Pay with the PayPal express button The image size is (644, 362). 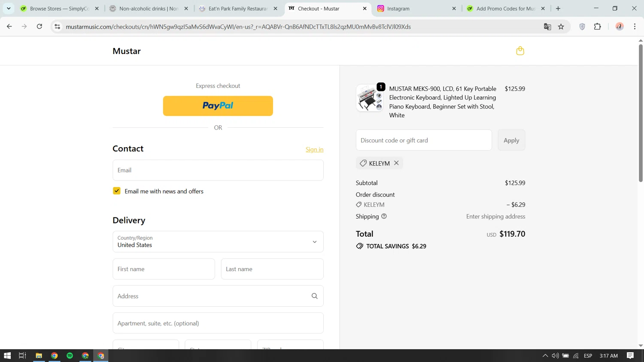click(x=218, y=106)
